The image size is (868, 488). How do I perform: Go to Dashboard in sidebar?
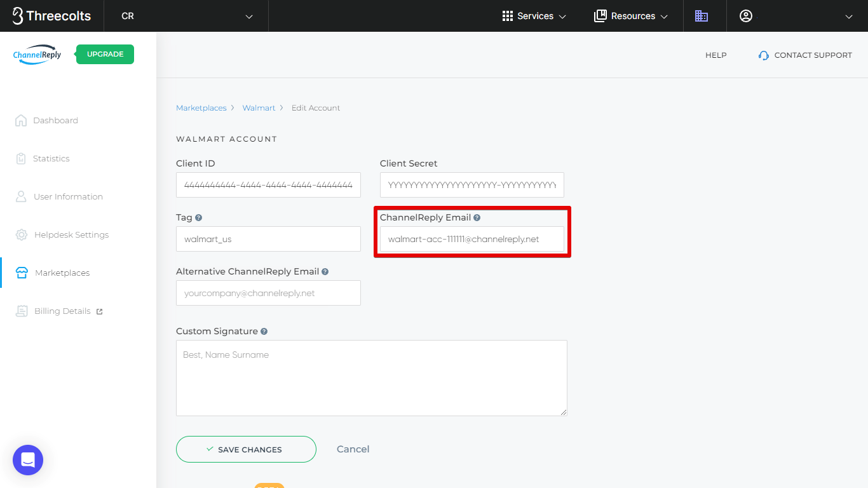[55, 120]
